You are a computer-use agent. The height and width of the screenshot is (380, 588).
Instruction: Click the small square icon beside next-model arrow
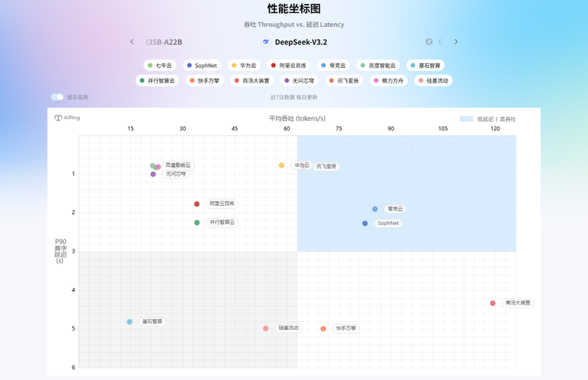tap(429, 41)
